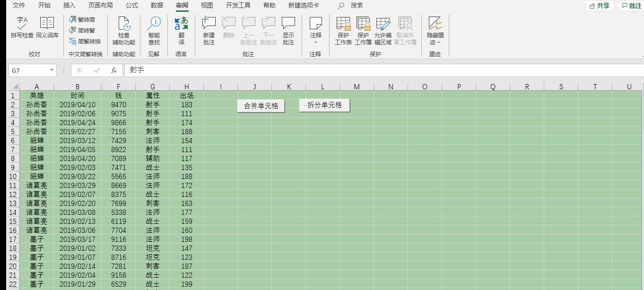The width and height of the screenshot is (644, 290).
Task: Click the 合并单元格 button on the sheet
Action: 261,106
